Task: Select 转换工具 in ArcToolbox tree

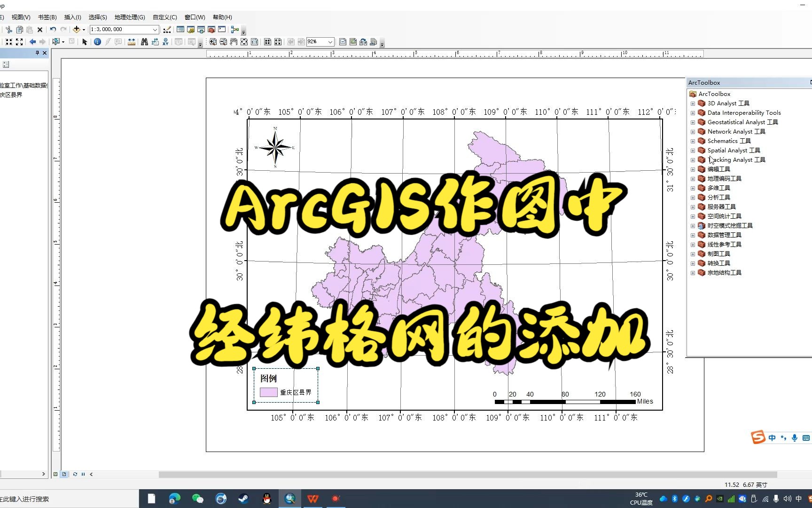Action: (x=718, y=263)
